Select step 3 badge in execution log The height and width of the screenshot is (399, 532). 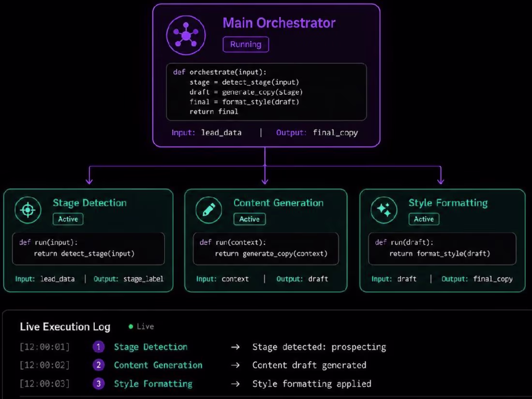click(x=98, y=384)
